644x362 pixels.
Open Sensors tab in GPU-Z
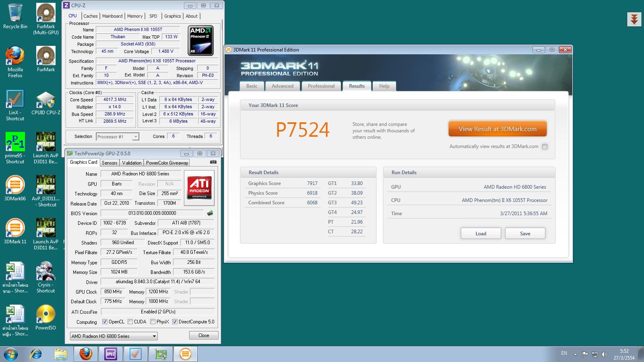pyautogui.click(x=109, y=163)
